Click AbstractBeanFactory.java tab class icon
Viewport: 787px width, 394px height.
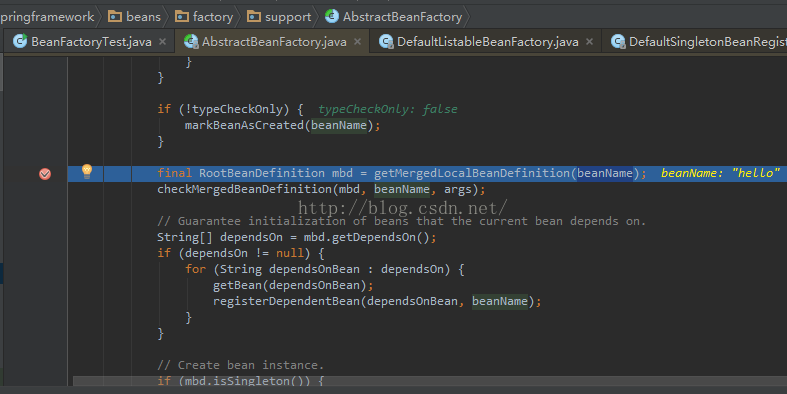click(x=191, y=41)
